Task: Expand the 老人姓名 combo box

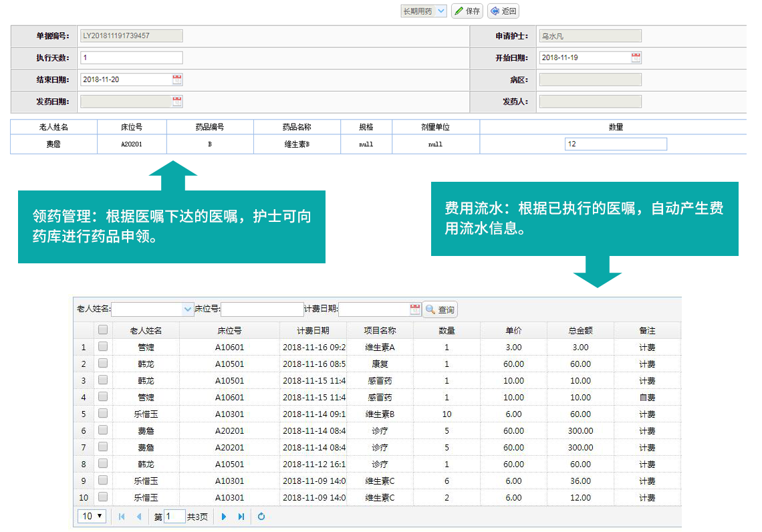Action: pyautogui.click(x=187, y=309)
